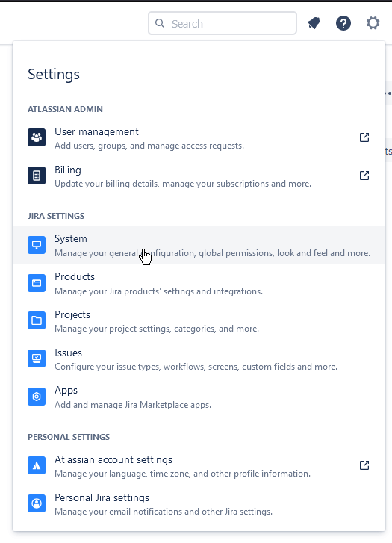Open Apps settings entry
The image size is (392, 543).
tap(199, 397)
